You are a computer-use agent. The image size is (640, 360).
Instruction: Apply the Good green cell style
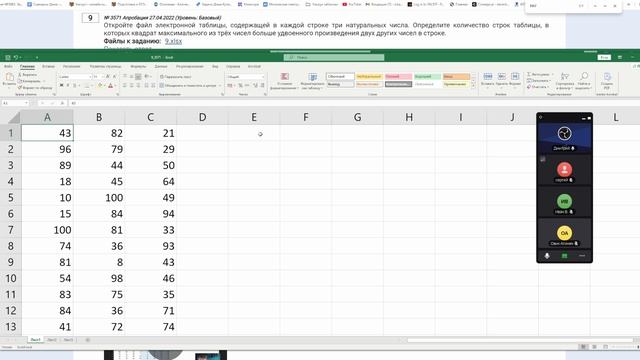click(427, 76)
